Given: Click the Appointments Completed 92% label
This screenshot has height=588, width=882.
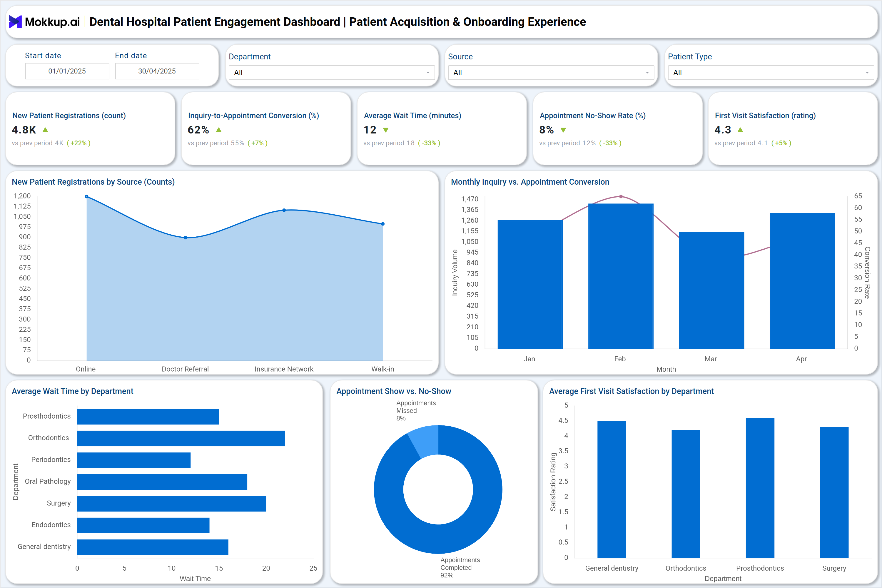Looking at the screenshot, I should click(460, 567).
